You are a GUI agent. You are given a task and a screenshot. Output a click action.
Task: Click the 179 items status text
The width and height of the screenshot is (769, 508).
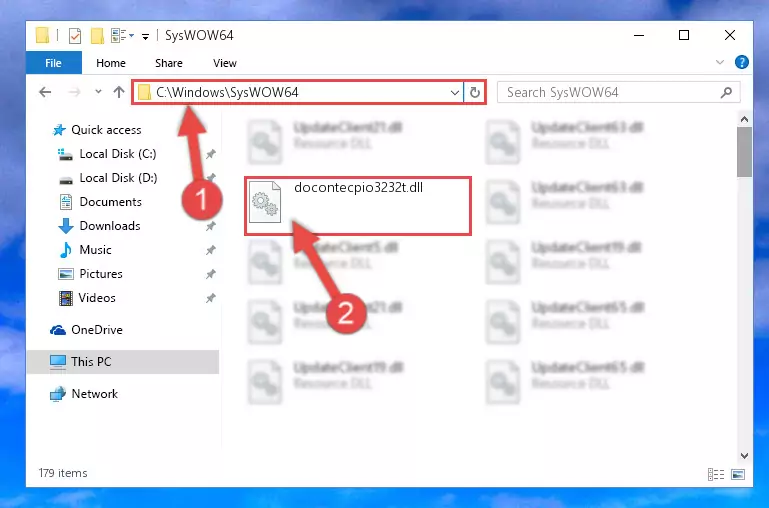(63, 473)
